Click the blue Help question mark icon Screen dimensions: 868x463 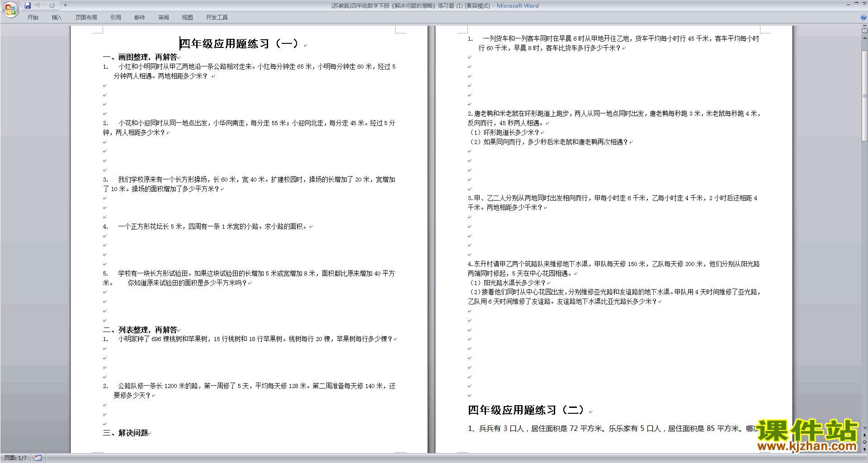[x=863, y=17]
